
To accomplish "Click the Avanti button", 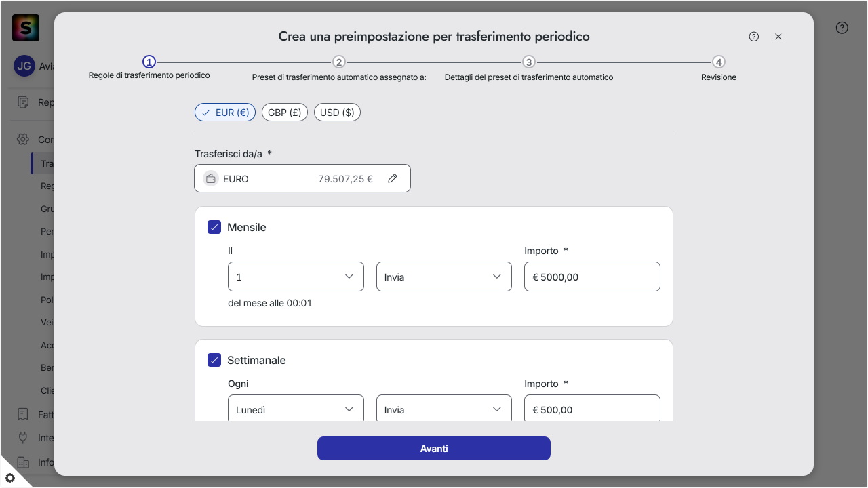I will (434, 449).
